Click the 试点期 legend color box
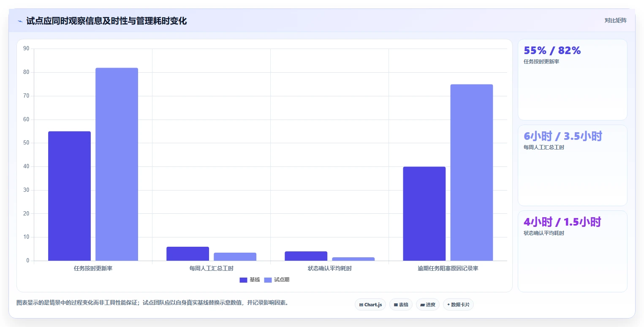 tap(268, 280)
